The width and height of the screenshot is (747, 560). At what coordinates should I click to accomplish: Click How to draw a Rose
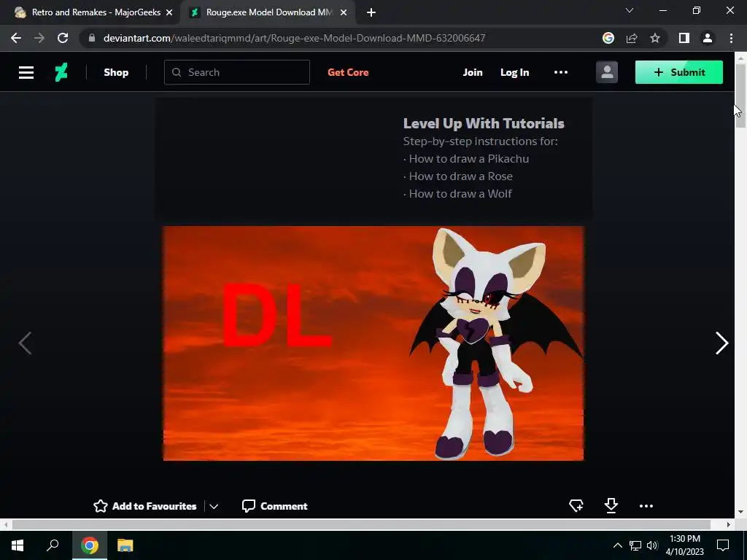[461, 176]
